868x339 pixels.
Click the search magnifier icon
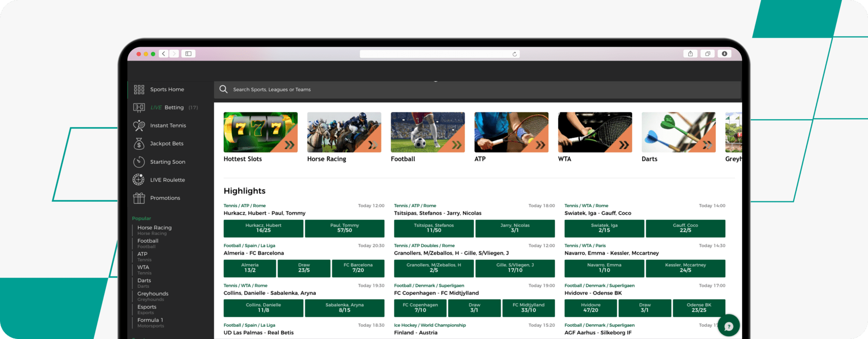tap(223, 89)
